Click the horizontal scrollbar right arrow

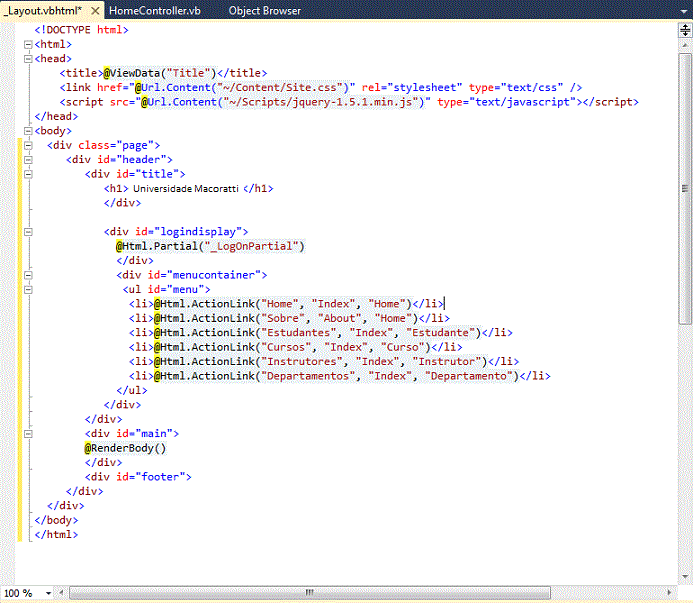tap(669, 592)
